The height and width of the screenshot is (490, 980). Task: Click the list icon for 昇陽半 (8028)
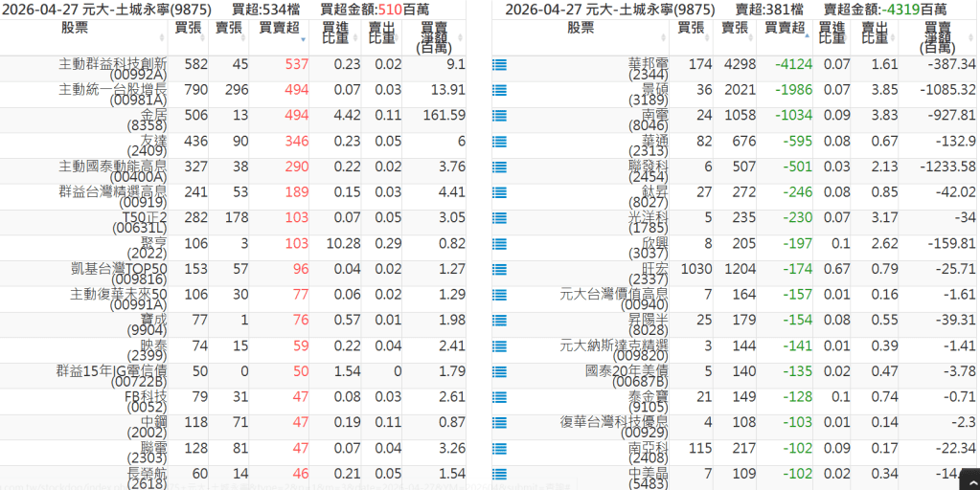[499, 321]
